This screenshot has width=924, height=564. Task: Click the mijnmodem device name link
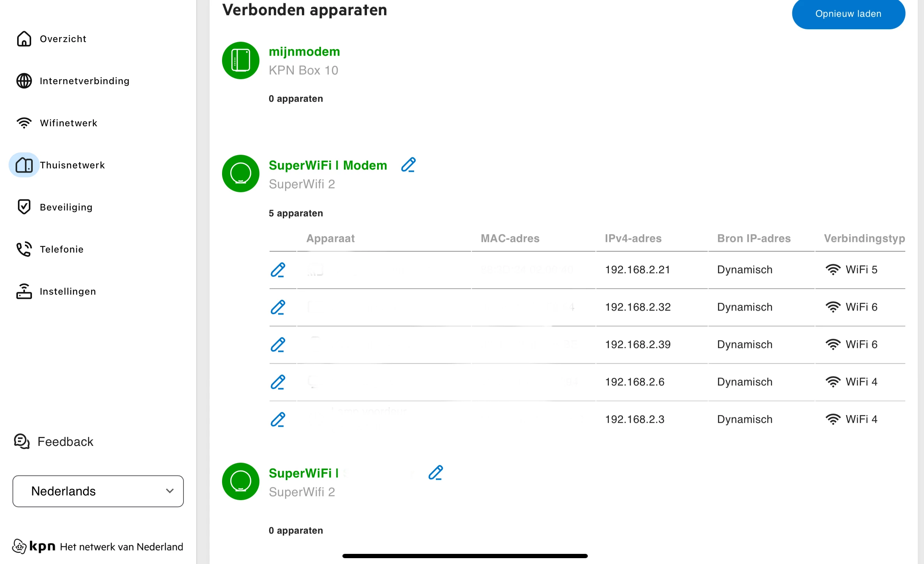[304, 51]
